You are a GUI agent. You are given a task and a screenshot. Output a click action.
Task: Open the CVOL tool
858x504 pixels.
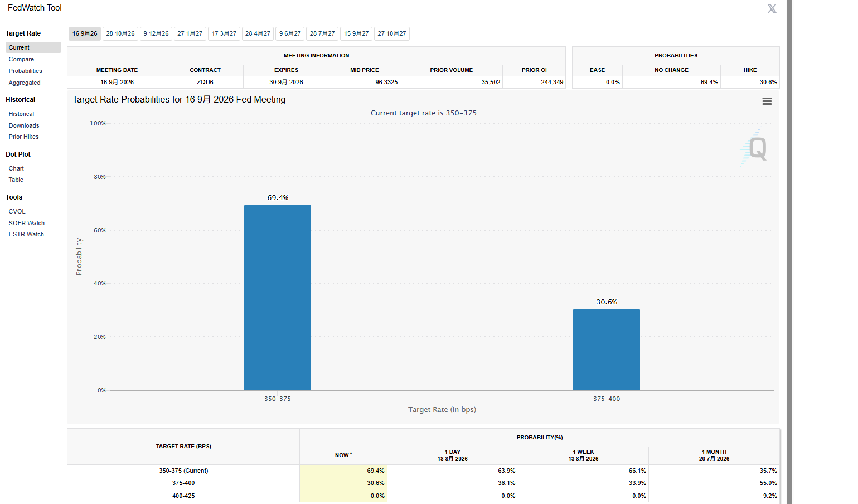[x=17, y=211]
